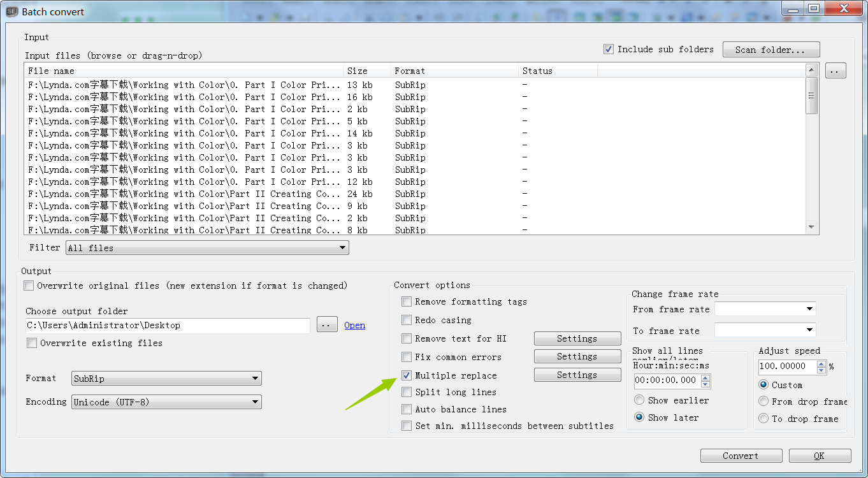Viewport: 868px width, 478px height.
Task: Select the Show earlier radio button
Action: coord(639,400)
